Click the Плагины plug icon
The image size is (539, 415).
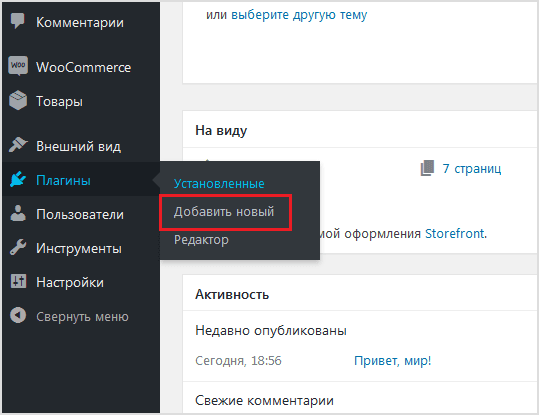18,179
